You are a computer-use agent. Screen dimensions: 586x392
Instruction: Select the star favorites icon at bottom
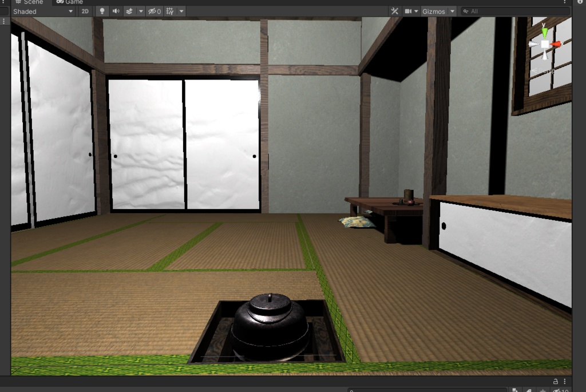pyautogui.click(x=543, y=390)
